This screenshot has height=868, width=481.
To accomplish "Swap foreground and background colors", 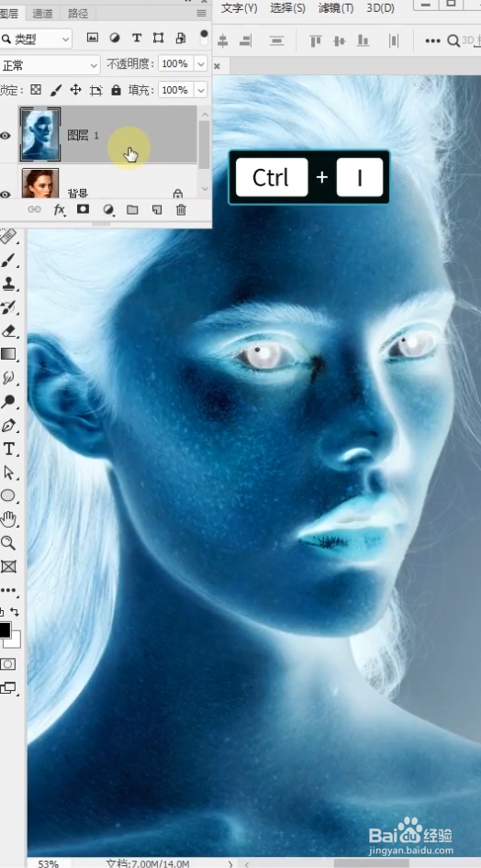I will pos(15,611).
